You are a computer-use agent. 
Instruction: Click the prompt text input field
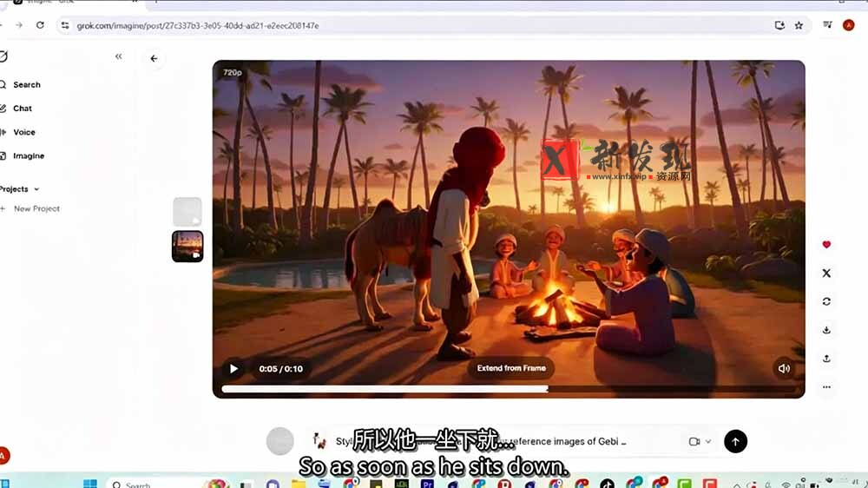[481, 441]
